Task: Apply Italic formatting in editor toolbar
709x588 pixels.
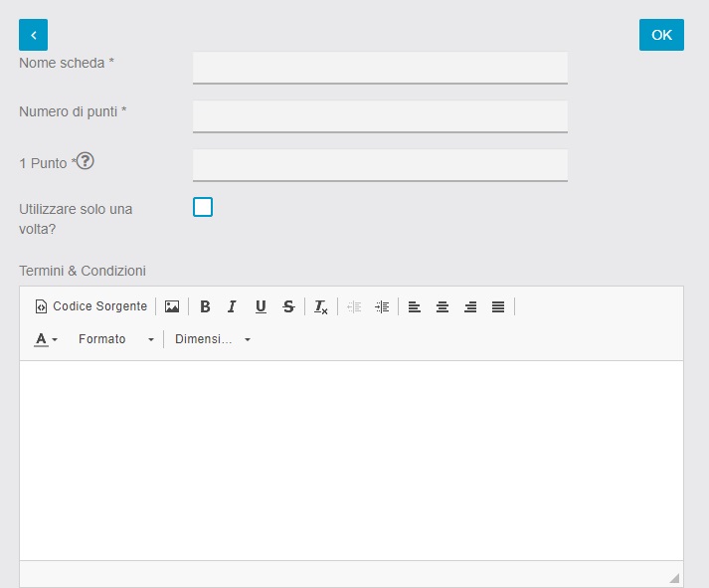Action: (233, 306)
